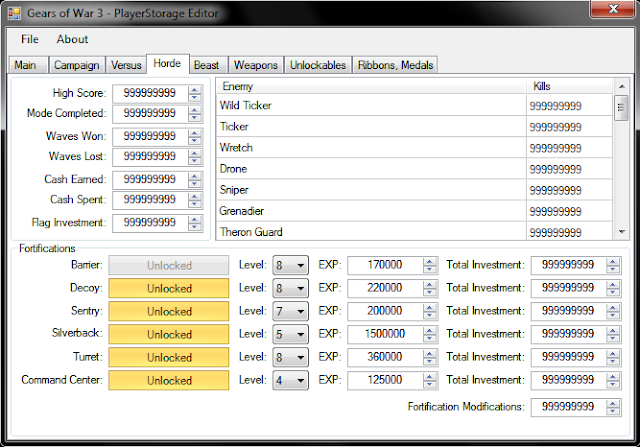Viewport: 640px width, 447px height.
Task: Toggle the Decoy Unlocked button
Action: [x=169, y=288]
